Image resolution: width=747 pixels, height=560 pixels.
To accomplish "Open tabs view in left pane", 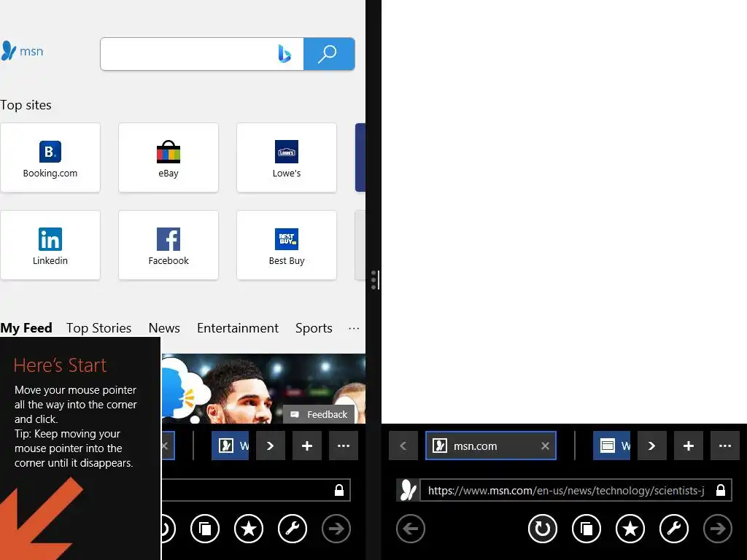I will click(205, 529).
